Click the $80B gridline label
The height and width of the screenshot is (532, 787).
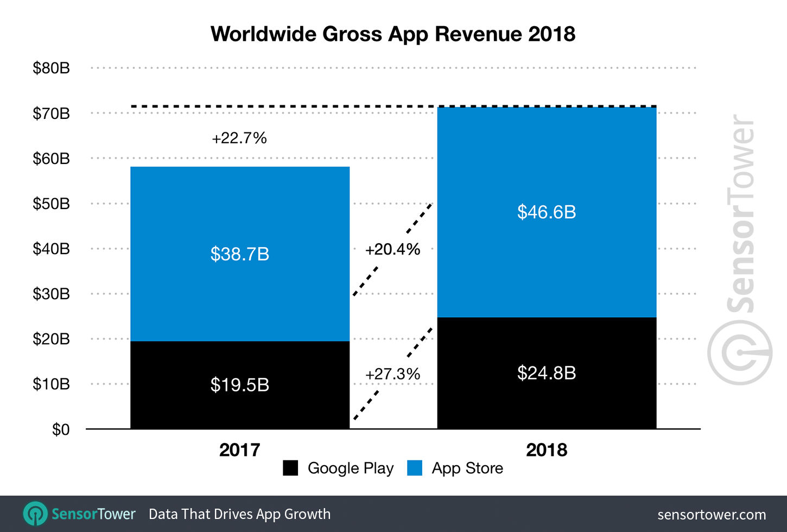click(51, 67)
